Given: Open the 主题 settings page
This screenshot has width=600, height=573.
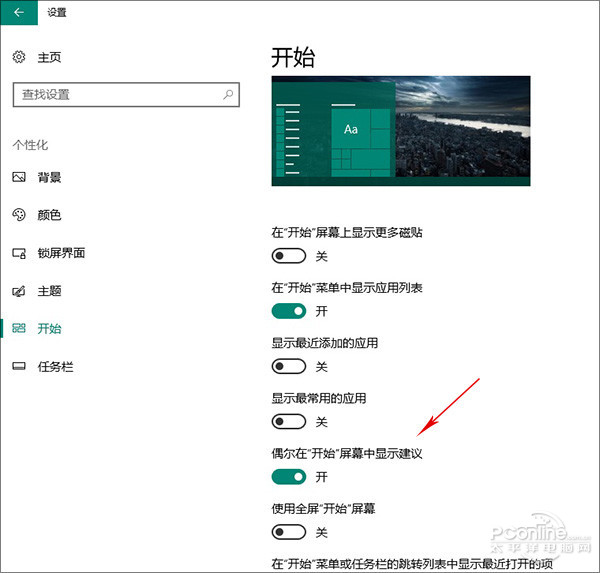Looking at the screenshot, I should pyautogui.click(x=49, y=291).
